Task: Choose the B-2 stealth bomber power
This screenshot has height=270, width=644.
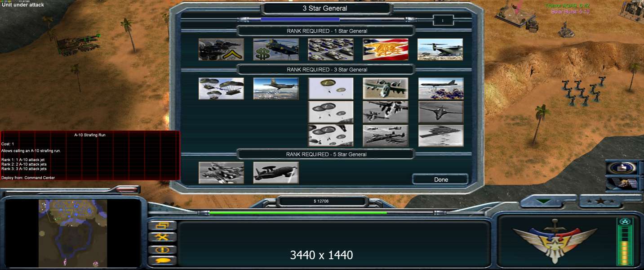Action: click(x=440, y=135)
